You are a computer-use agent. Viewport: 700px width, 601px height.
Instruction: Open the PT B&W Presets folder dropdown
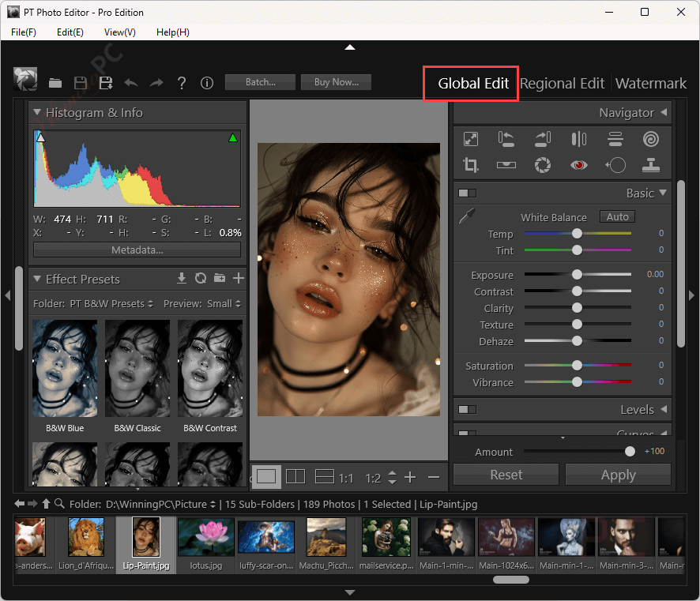click(111, 304)
